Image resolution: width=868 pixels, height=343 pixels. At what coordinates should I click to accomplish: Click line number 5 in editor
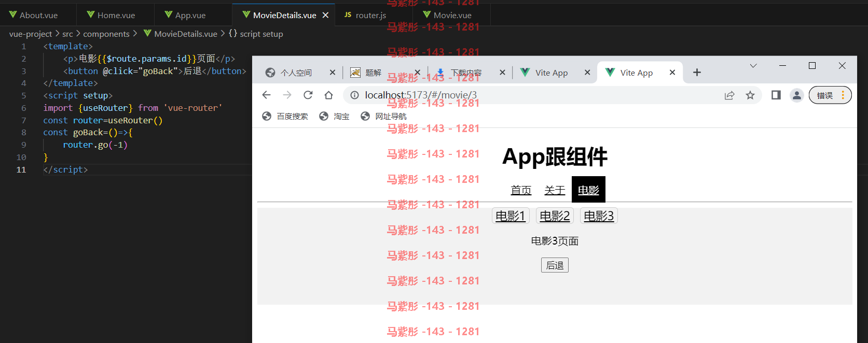(x=23, y=95)
